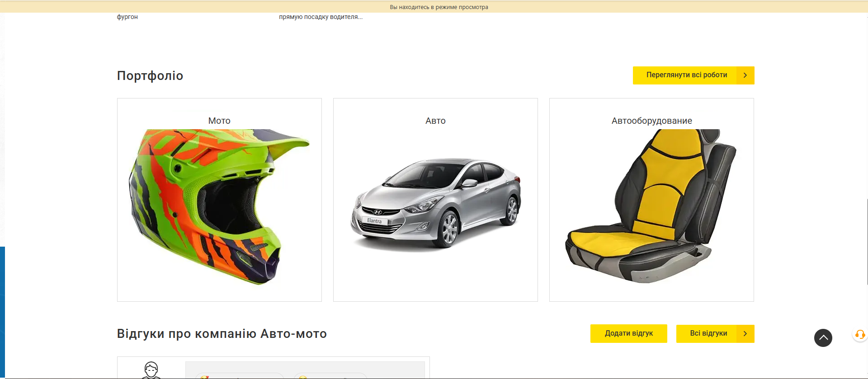Click the preview mode notification banner

[x=439, y=7]
